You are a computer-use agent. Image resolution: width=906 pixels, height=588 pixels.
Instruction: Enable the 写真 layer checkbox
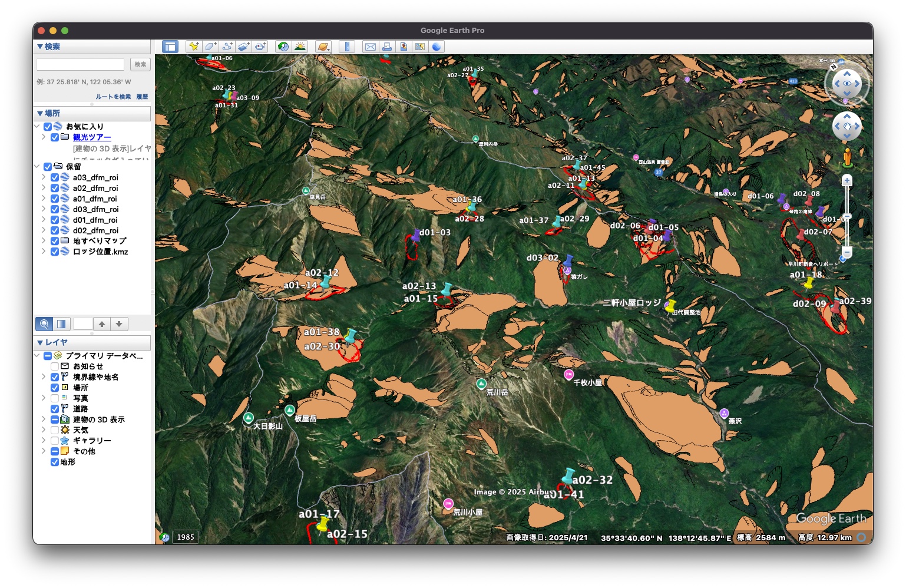[x=55, y=398]
